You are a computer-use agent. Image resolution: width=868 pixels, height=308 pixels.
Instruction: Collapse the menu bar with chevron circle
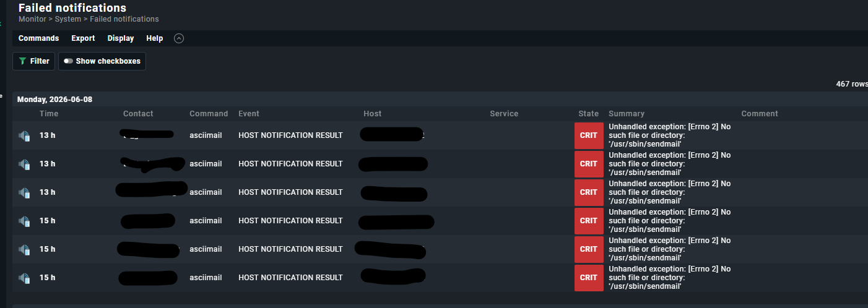(179, 38)
